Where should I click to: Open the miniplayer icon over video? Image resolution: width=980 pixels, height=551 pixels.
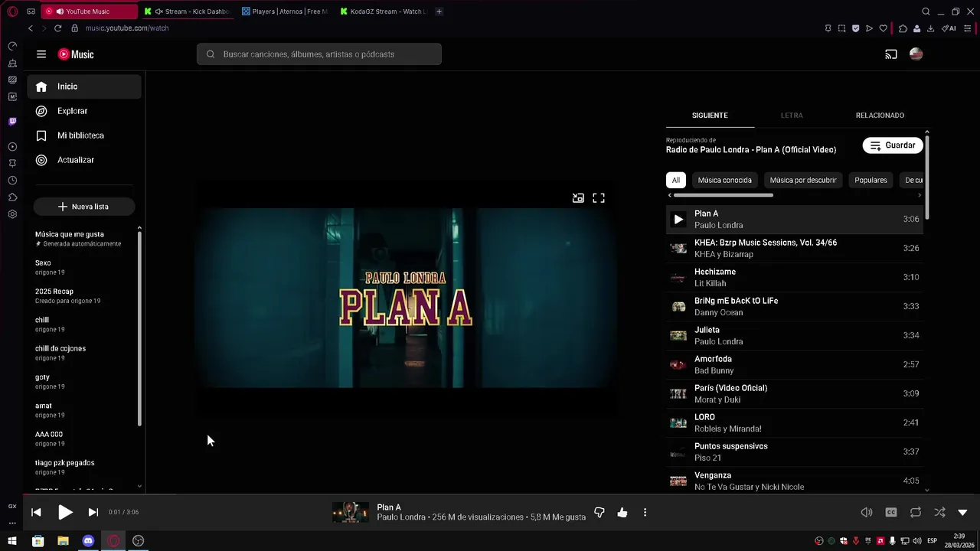tap(578, 198)
